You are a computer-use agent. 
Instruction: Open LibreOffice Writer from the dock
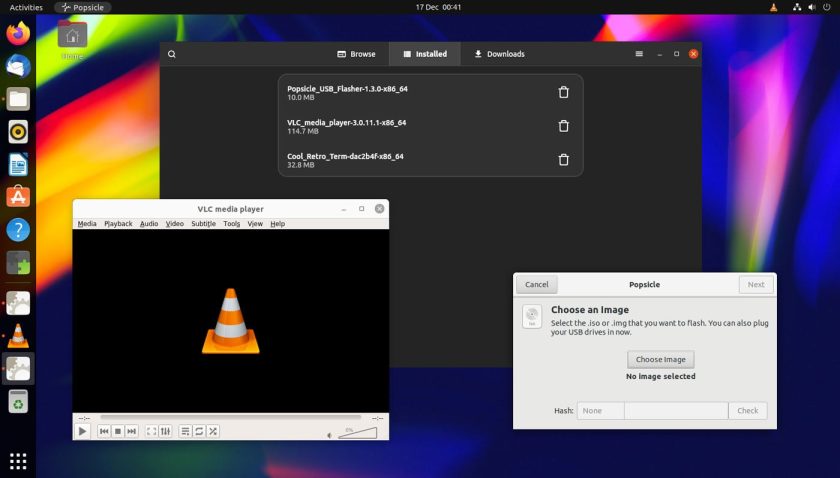click(18, 165)
